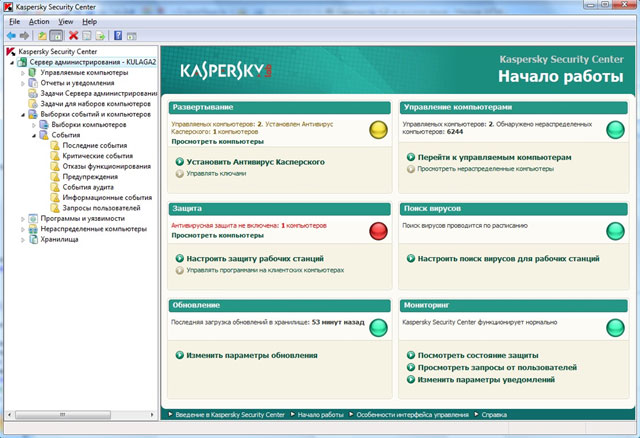
Task: Click Настроить поиск вирусов для рабочих станций
Action: click(508, 259)
